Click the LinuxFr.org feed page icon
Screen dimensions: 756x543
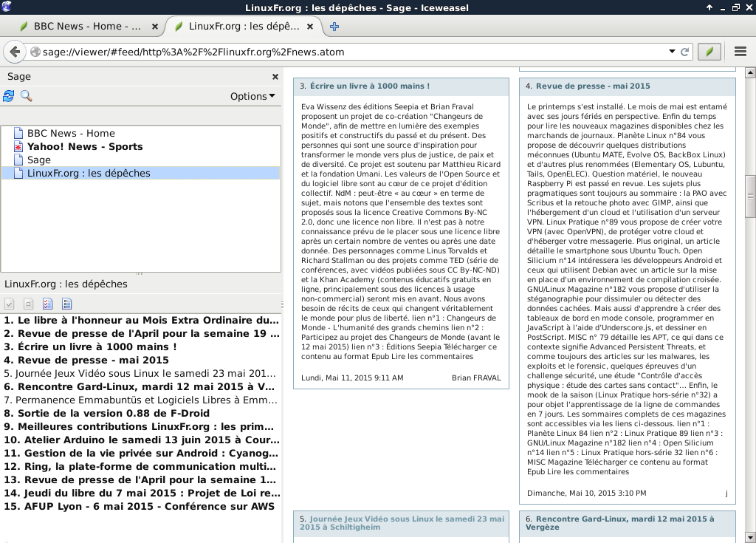pyautogui.click(x=18, y=173)
